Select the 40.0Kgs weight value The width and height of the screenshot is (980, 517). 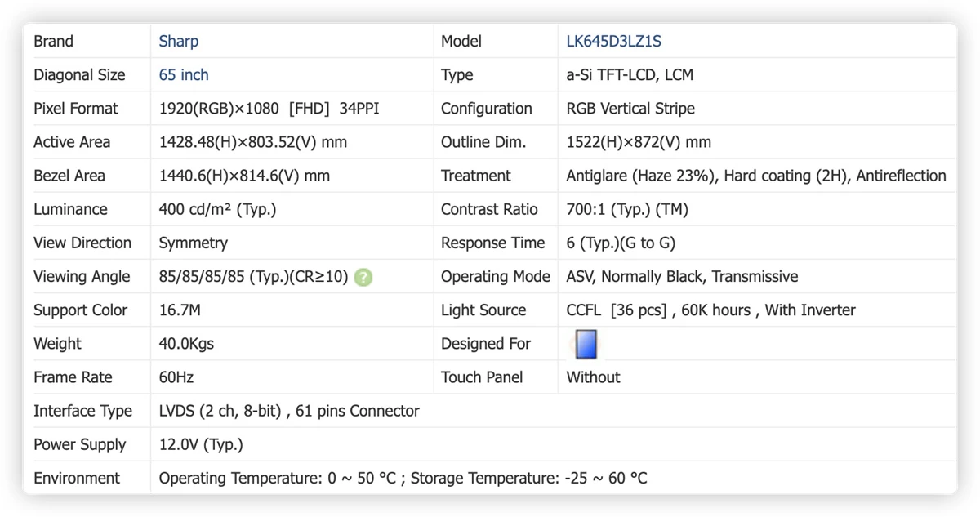[186, 344]
